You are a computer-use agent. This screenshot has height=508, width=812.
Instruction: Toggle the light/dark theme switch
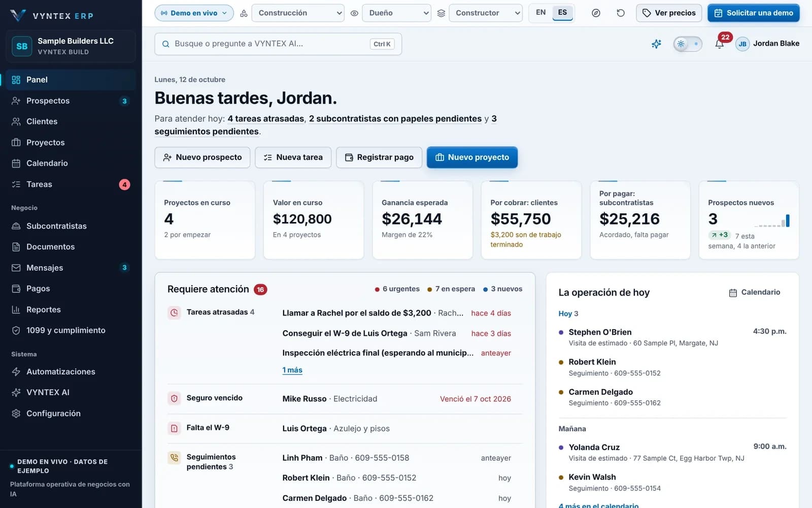688,44
